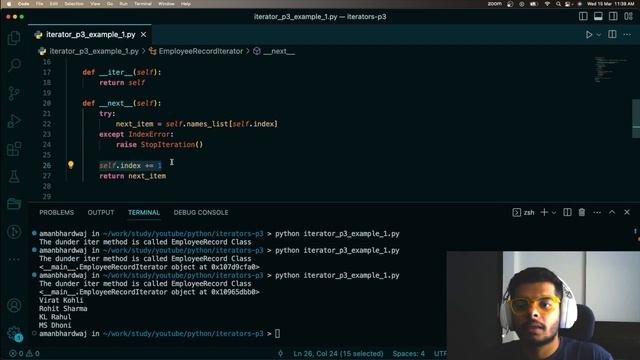Click errors and warnings count in status bar
640x360 pixels.
(x=24, y=353)
